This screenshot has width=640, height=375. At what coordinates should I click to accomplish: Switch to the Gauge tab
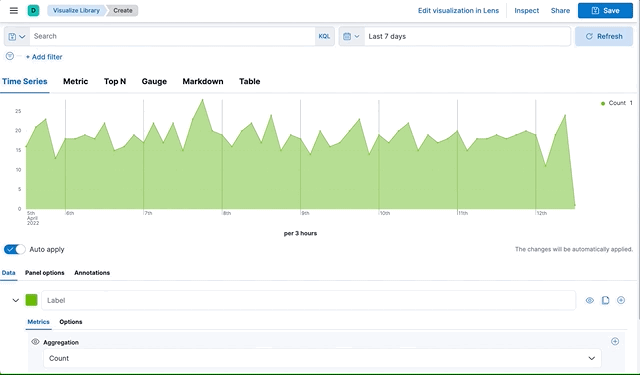154,81
